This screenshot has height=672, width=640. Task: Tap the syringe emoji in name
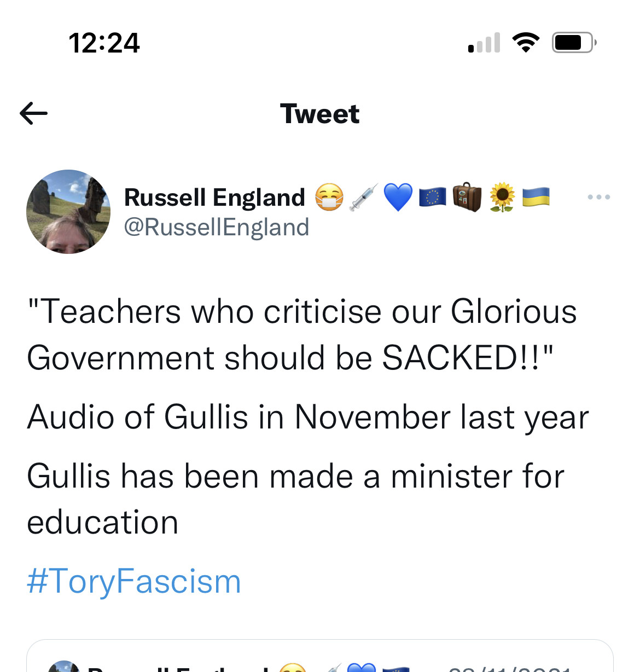[364, 198]
